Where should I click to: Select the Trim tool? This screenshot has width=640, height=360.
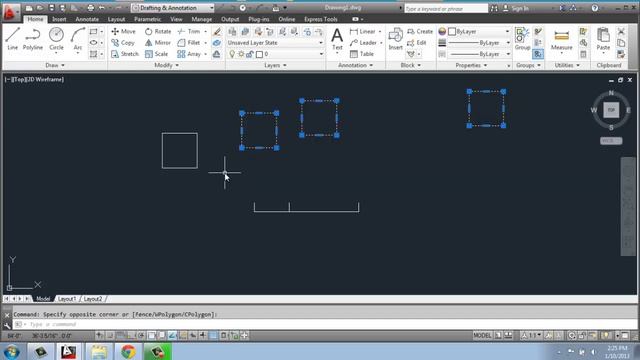189,31
